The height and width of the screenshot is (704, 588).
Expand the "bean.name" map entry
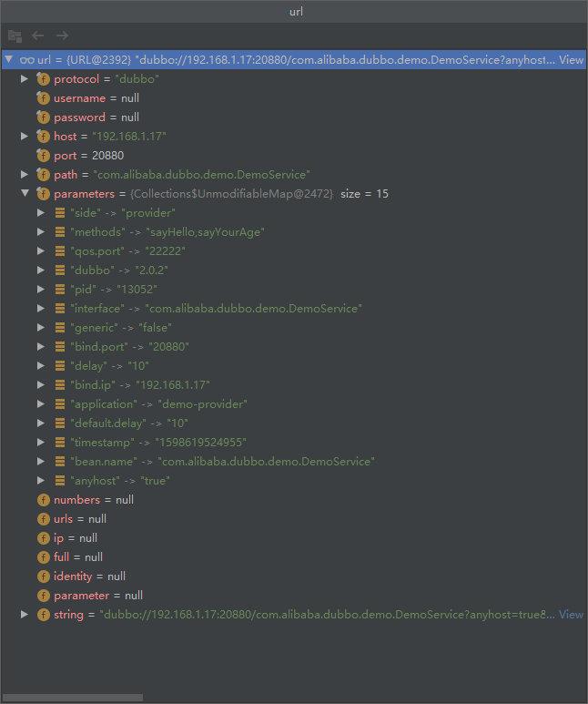tap(41, 461)
